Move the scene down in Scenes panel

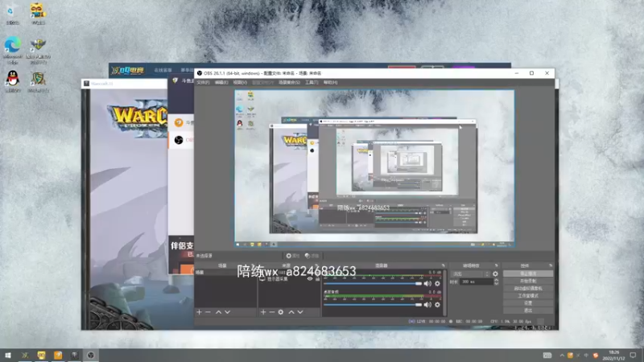coord(228,312)
